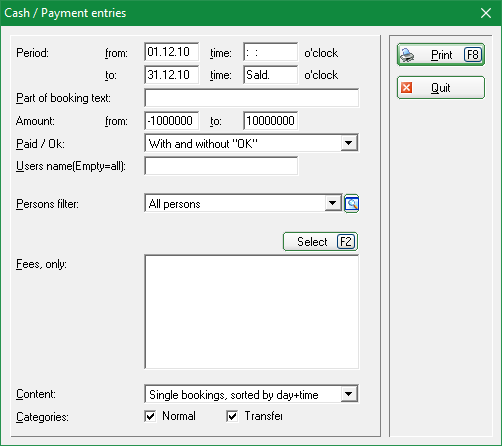Close the Cash / Payment entries dialog

click(x=486, y=13)
